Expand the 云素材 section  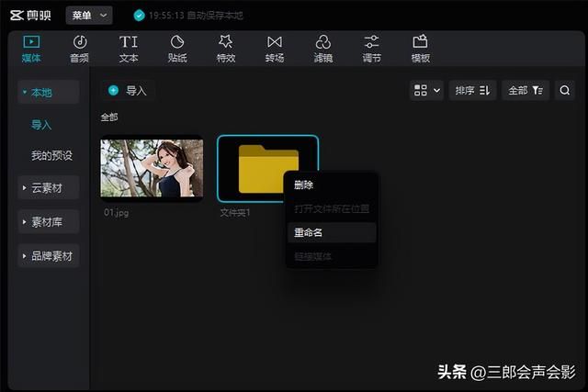pos(49,188)
